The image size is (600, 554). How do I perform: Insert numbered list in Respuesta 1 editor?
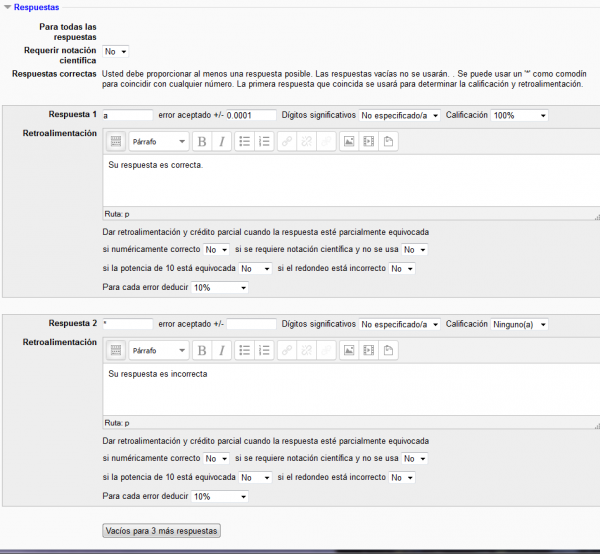(x=264, y=141)
